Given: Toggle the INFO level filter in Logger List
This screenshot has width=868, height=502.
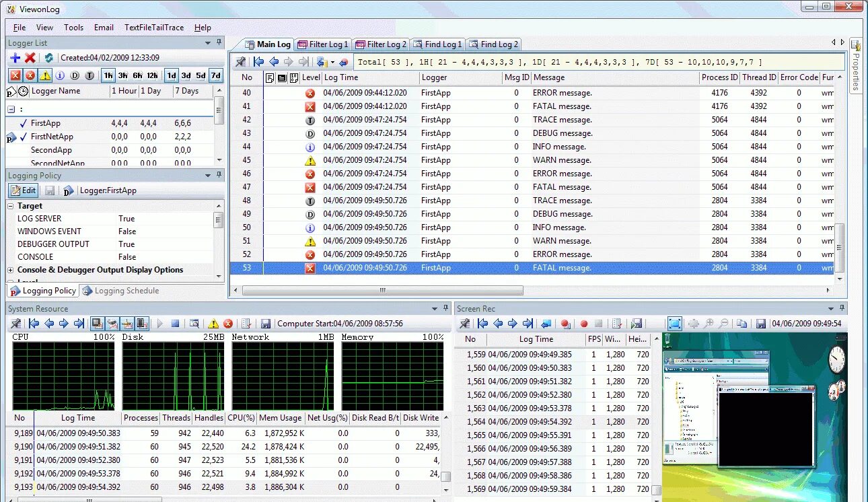Looking at the screenshot, I should pos(60,75).
